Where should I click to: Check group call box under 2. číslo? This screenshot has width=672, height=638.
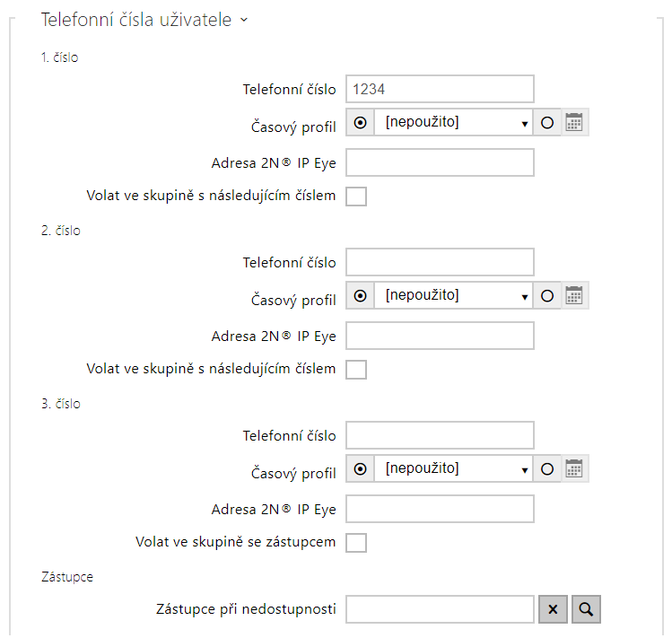coord(356,369)
